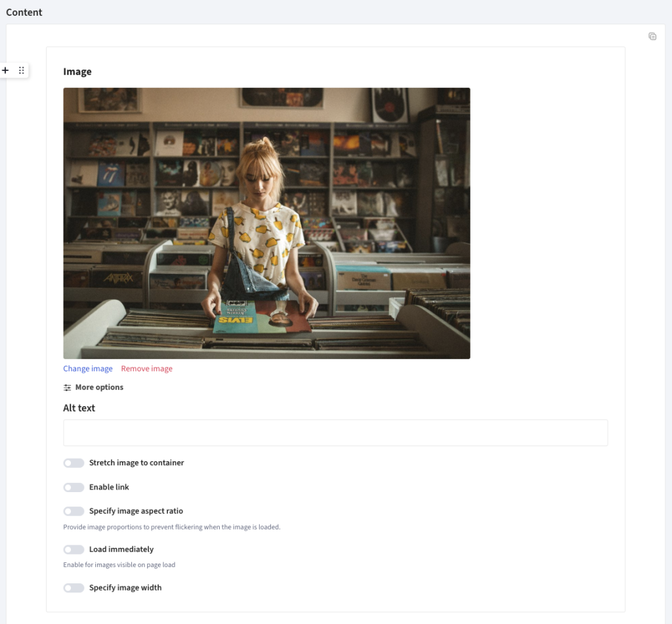Click the record store image preview
672x624 pixels.
tap(266, 223)
